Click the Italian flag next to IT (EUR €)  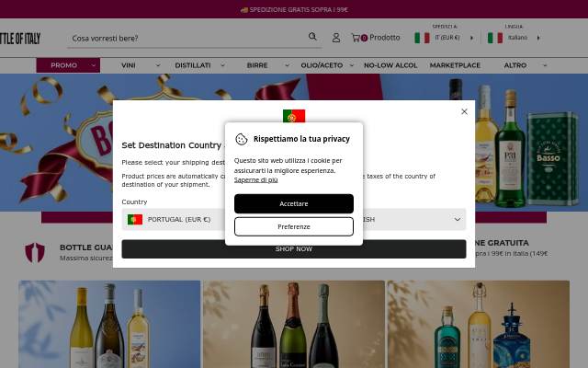click(x=422, y=38)
